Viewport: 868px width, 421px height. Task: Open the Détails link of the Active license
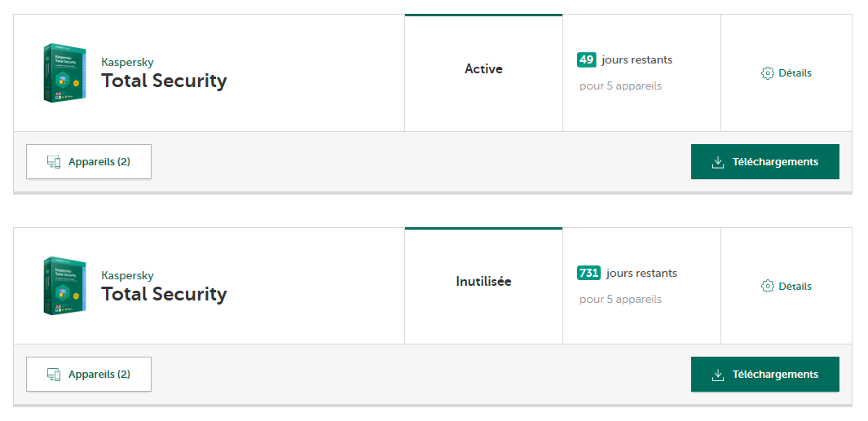795,73
